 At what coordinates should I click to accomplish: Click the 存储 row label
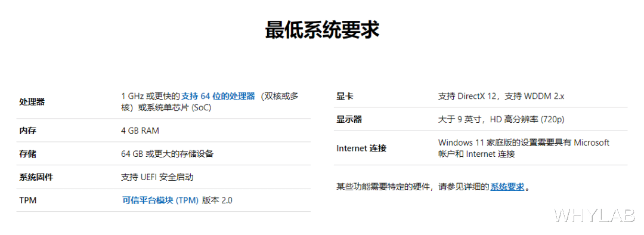point(27,154)
